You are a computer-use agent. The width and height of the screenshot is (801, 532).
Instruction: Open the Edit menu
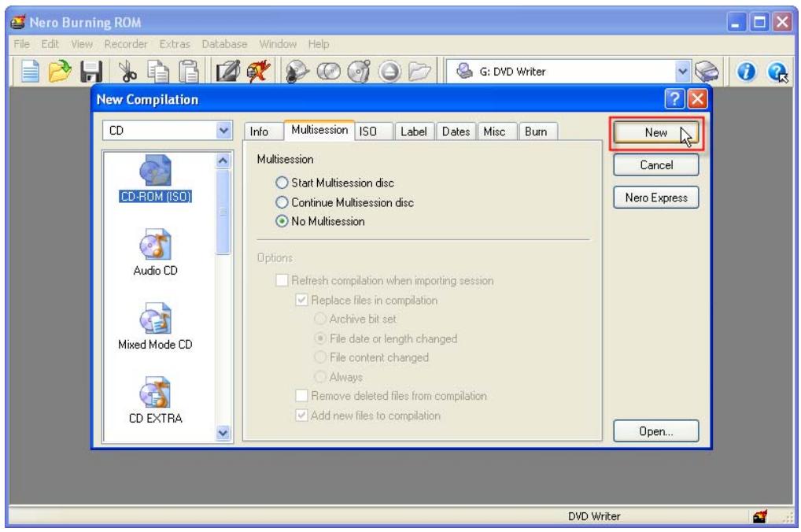pyautogui.click(x=50, y=44)
